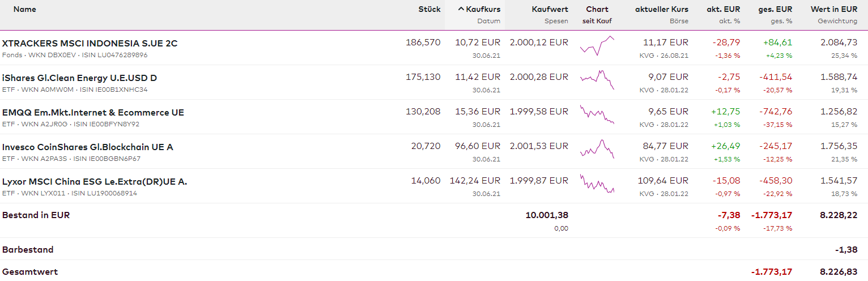Open the iShares Gl.Clean Energy U.E.USD D position
868x281 pixels.
[x=80, y=78]
